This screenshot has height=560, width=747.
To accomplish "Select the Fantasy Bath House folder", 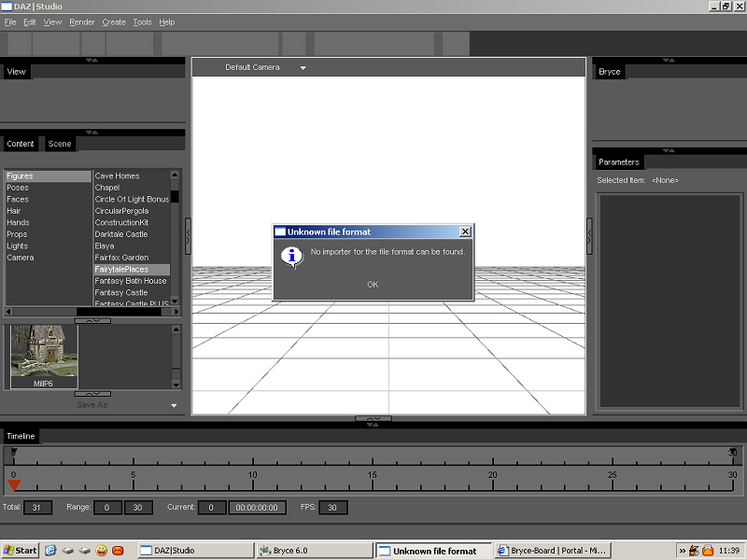I will (x=132, y=281).
